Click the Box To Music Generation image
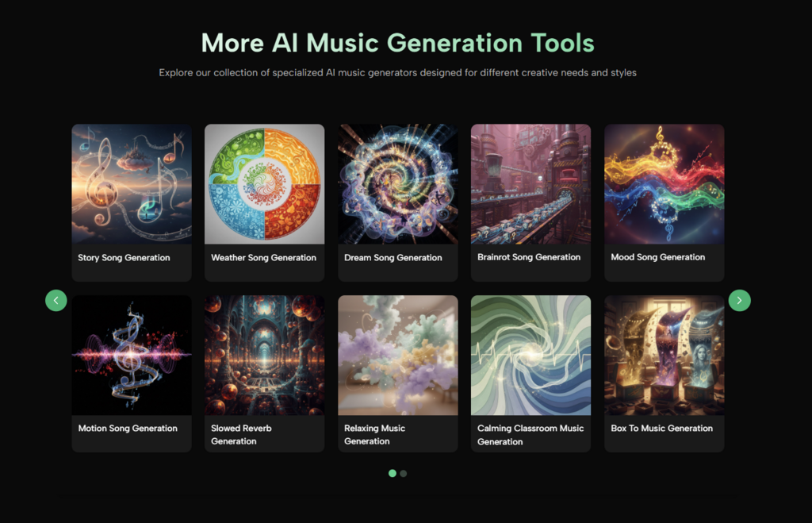 [x=664, y=355]
